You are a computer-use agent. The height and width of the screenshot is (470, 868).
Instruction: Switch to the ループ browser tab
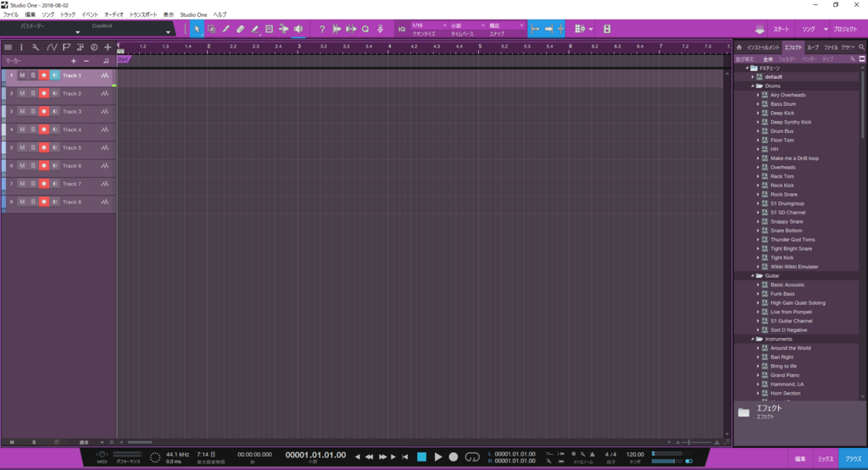tap(812, 47)
